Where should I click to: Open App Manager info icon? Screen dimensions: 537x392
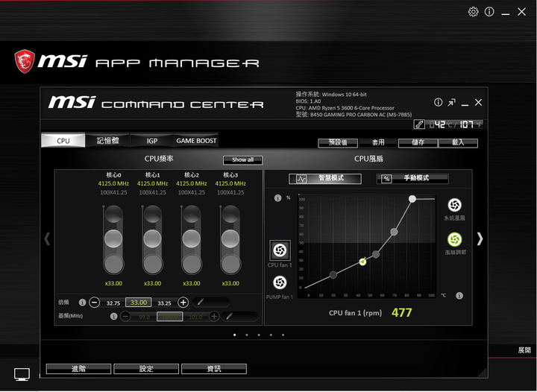tap(489, 12)
